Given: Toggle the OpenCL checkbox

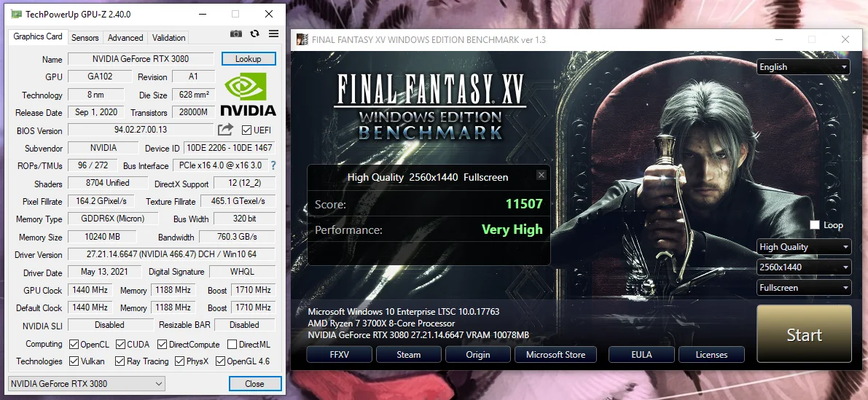Looking at the screenshot, I should [74, 344].
